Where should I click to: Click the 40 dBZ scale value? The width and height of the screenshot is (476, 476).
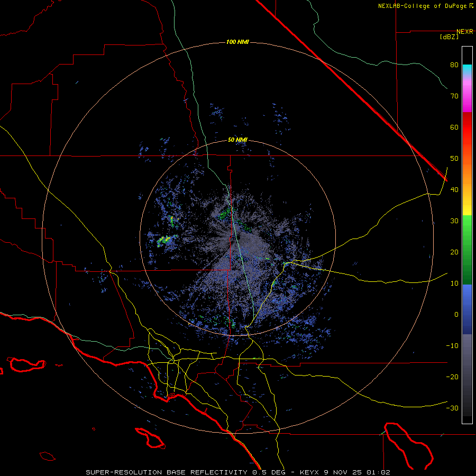point(454,190)
